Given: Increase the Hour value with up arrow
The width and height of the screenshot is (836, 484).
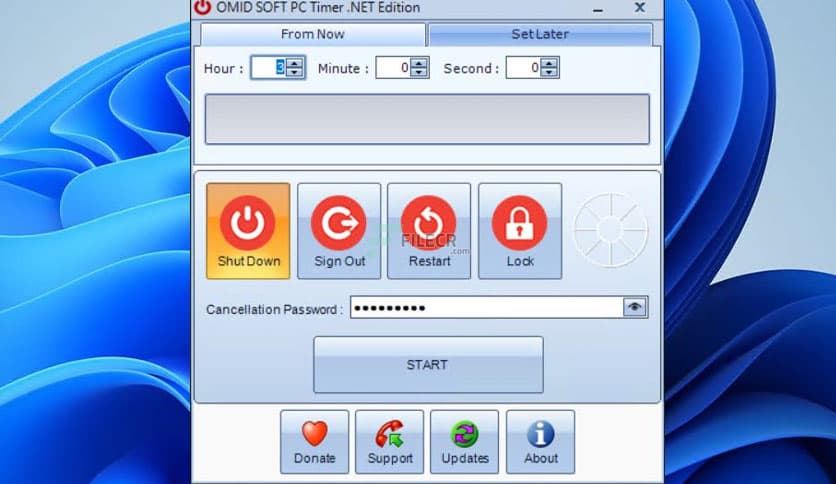Looking at the screenshot, I should coord(295,63).
